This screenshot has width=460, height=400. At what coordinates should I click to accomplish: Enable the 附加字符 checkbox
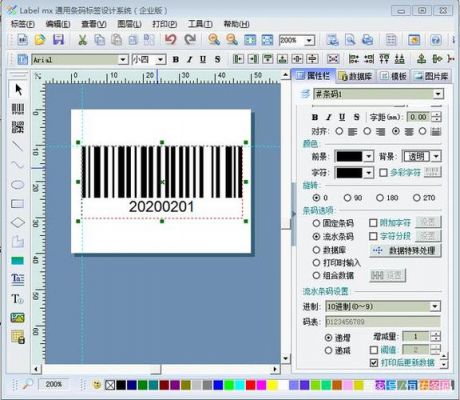click(x=373, y=223)
